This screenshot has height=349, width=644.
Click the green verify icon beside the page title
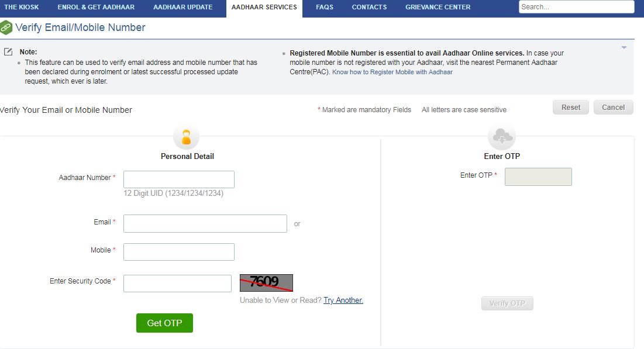click(8, 27)
